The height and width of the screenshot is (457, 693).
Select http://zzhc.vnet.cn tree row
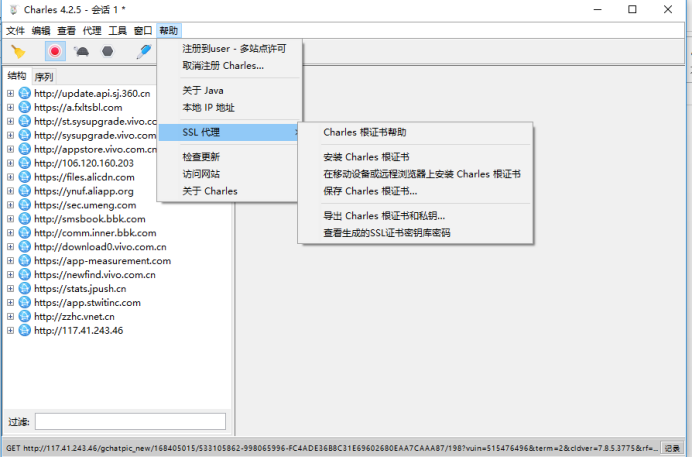[74, 316]
